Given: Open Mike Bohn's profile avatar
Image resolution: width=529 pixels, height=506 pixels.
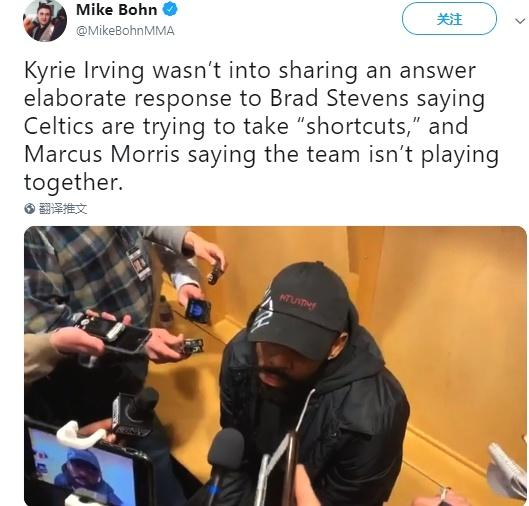Looking at the screenshot, I should pos(45,20).
